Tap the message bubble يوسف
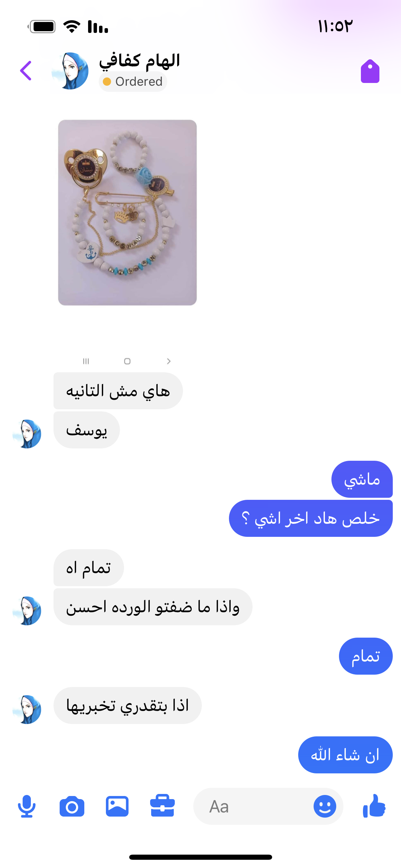The height and width of the screenshot is (868, 401). point(87,430)
